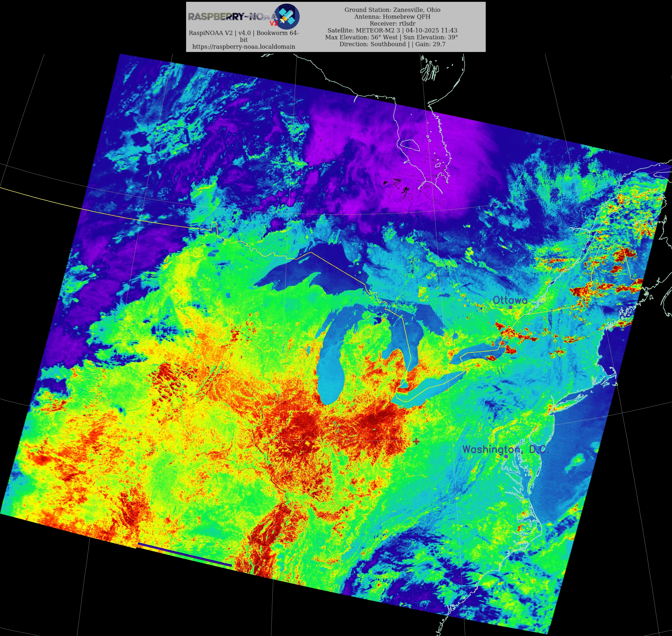The image size is (672, 636).
Task: Open the raspberry-noaa.localdomain URL
Action: [243, 46]
